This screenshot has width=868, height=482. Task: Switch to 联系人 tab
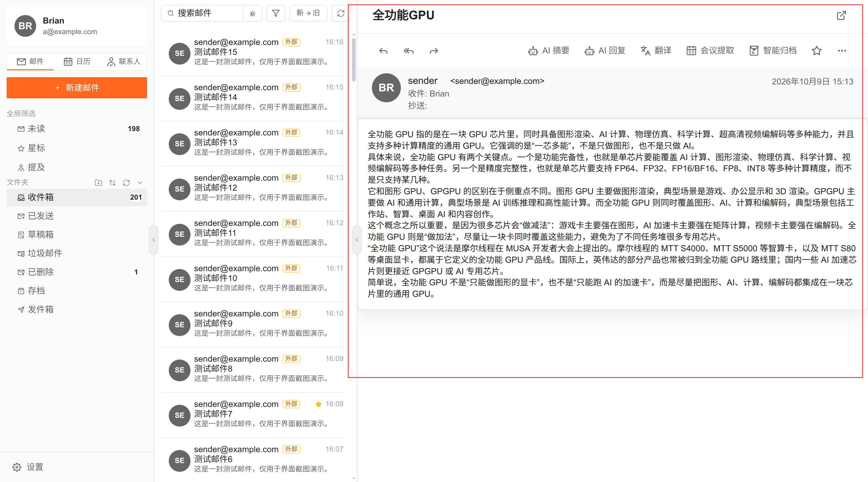click(124, 62)
